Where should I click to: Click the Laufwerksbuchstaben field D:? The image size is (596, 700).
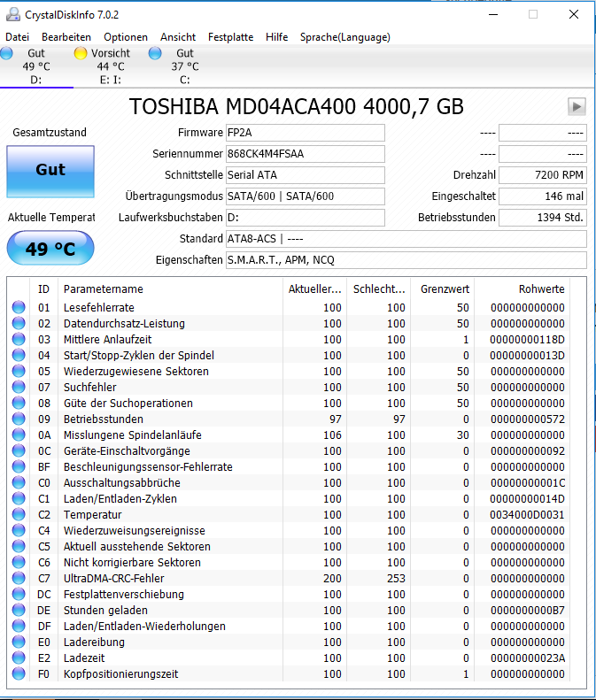coord(306,218)
